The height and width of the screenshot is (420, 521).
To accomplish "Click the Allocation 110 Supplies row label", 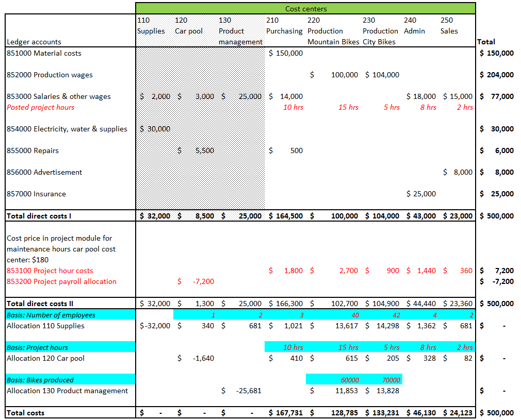I will point(45,326).
